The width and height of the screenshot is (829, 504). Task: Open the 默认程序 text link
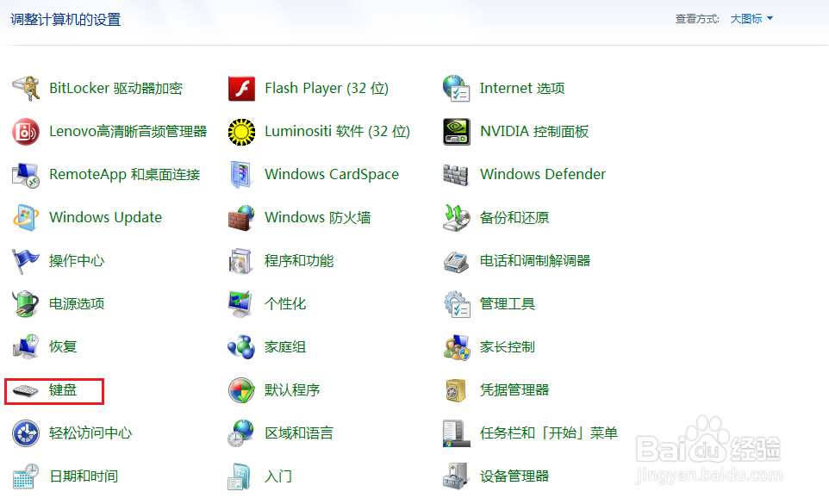[292, 390]
